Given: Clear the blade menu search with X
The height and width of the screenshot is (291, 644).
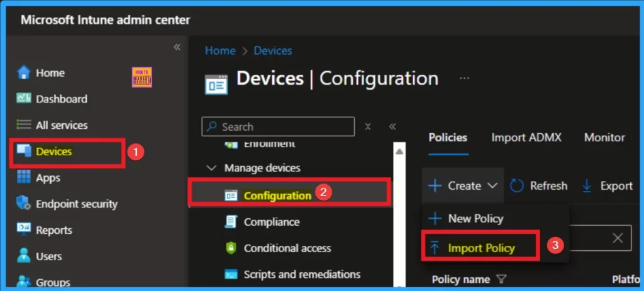Looking at the screenshot, I should click(368, 127).
